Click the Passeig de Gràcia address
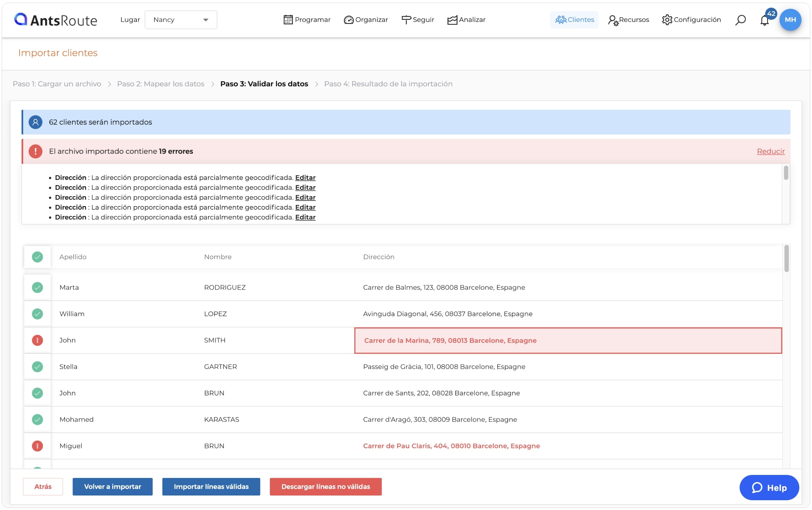Screen dimensions: 812x510 coord(444,367)
